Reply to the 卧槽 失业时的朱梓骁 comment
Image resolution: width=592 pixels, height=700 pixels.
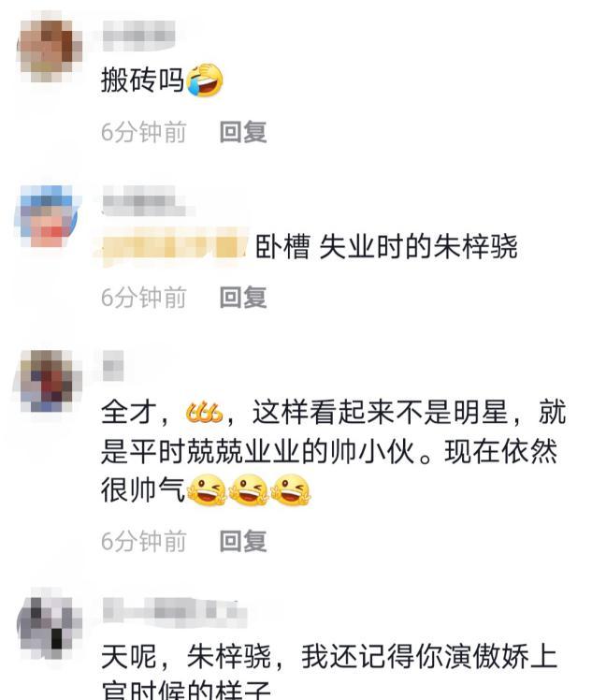pyautogui.click(x=243, y=298)
